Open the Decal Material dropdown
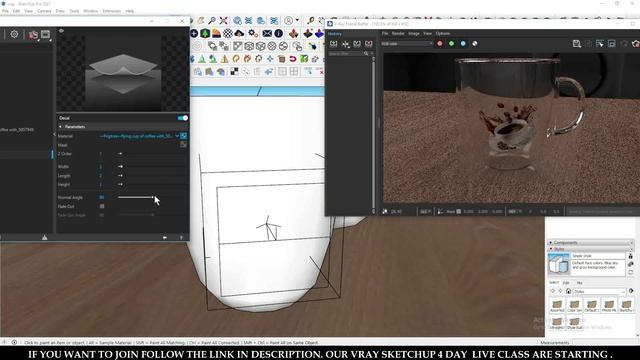The image size is (640, 360). point(177,136)
